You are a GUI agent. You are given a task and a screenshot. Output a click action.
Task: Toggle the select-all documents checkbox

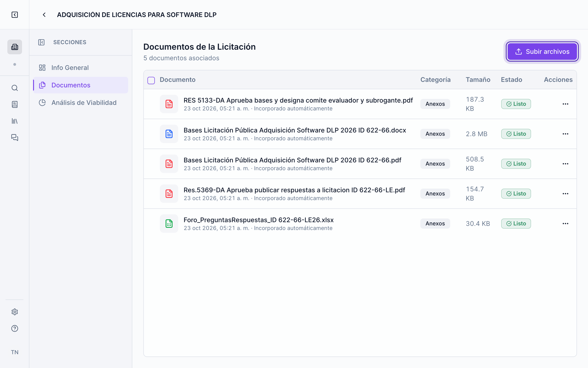coord(151,80)
